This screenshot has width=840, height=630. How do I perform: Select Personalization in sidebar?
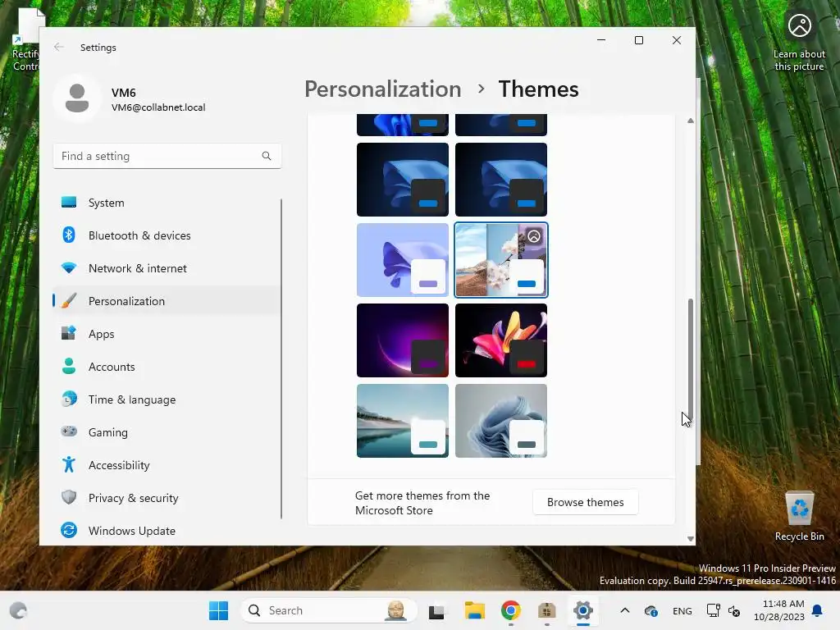click(x=166, y=301)
